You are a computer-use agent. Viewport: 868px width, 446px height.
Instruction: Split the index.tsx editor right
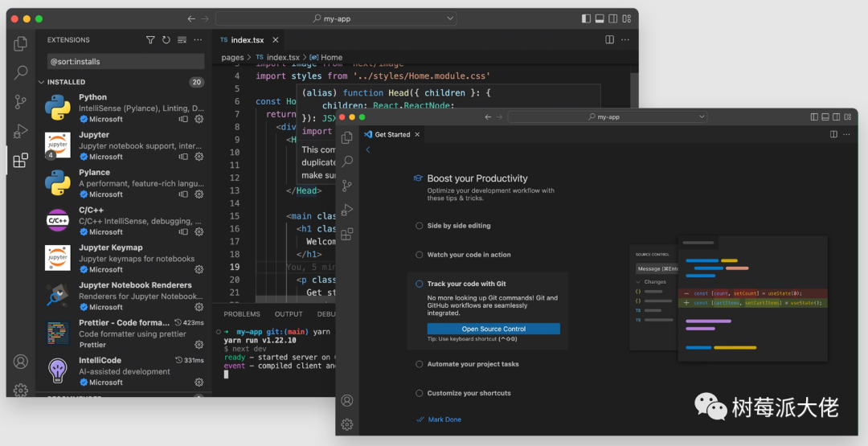pos(609,40)
